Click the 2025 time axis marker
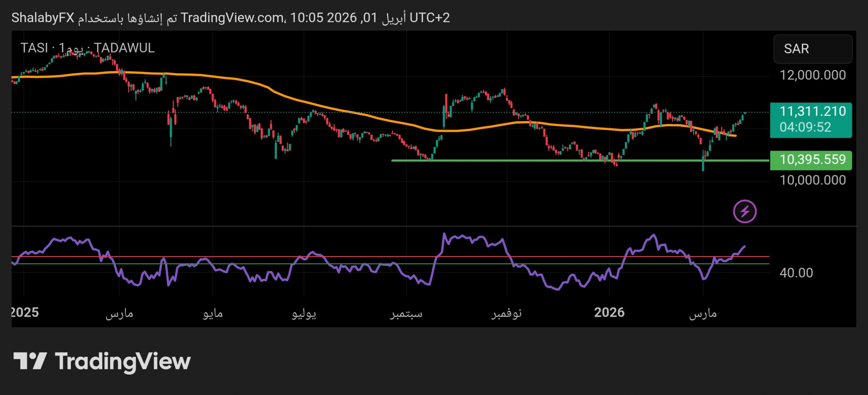The image size is (868, 395). pos(24,313)
